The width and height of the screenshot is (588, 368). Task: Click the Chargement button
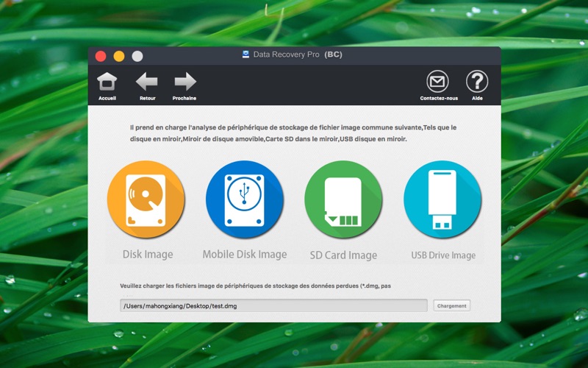(451, 305)
